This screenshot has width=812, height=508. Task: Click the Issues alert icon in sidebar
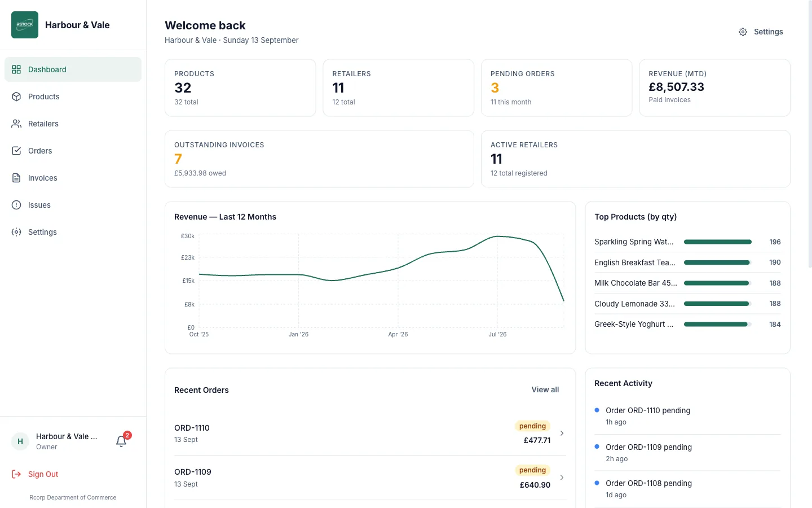coord(16,205)
